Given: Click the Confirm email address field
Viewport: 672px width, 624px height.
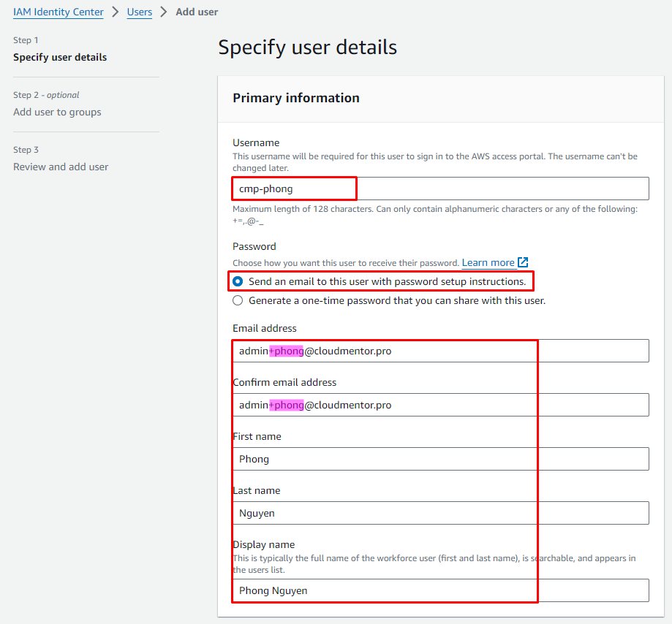Looking at the screenshot, I should coord(440,405).
